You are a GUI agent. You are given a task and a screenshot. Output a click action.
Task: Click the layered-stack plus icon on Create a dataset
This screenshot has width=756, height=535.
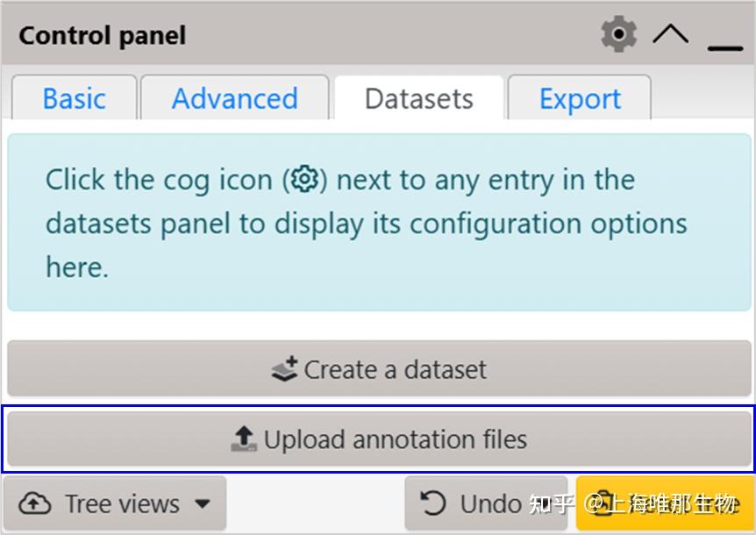point(284,369)
